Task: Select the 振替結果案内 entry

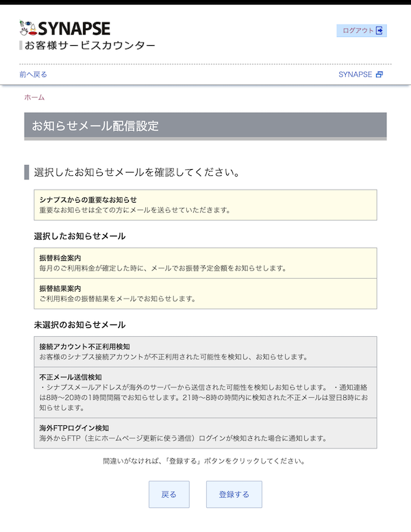Action: coord(205,293)
